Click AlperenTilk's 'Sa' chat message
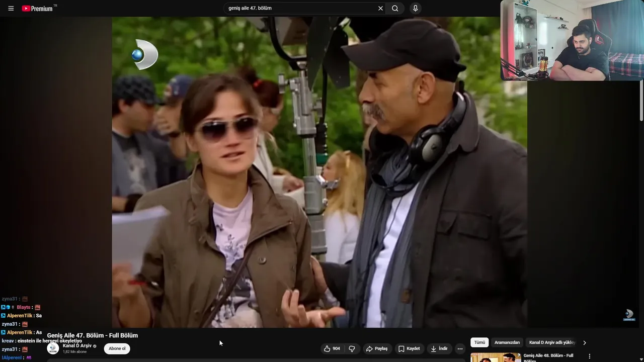The width and height of the screenshot is (644, 362). coord(39,316)
